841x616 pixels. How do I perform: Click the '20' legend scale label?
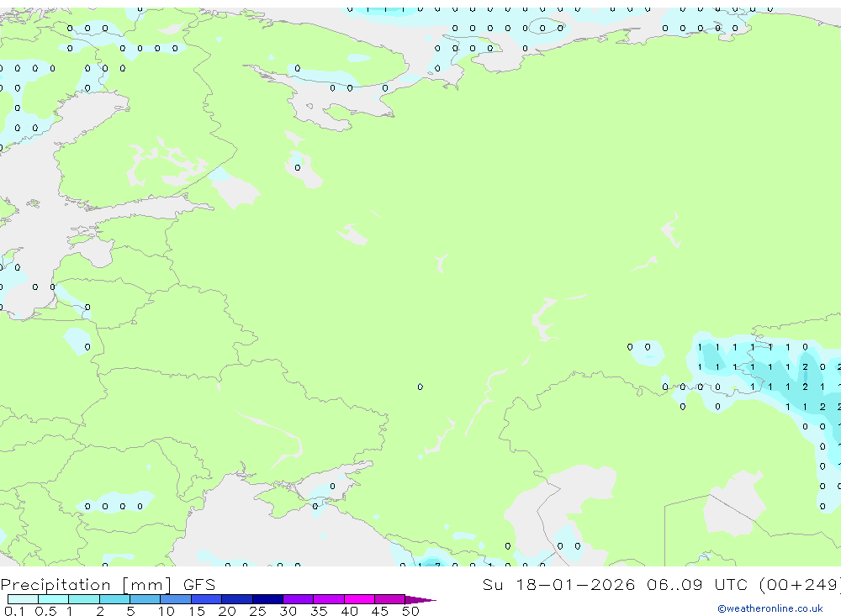coord(227,611)
